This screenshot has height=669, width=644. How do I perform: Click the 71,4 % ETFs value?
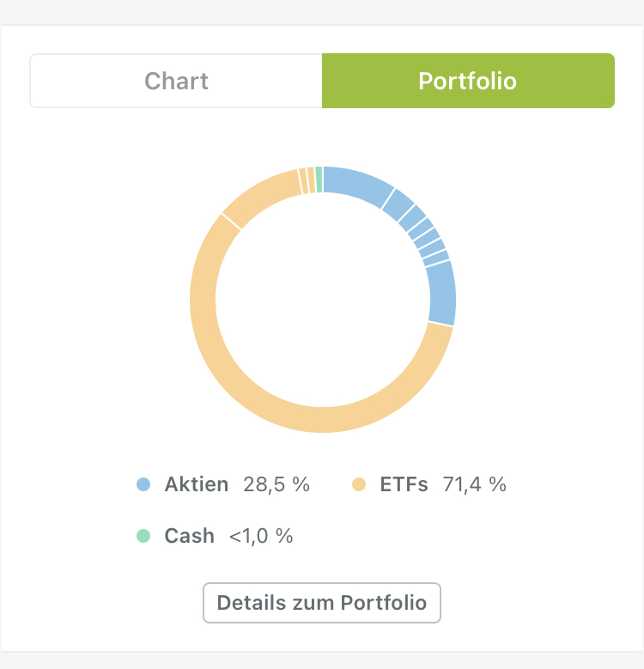pyautogui.click(x=475, y=485)
